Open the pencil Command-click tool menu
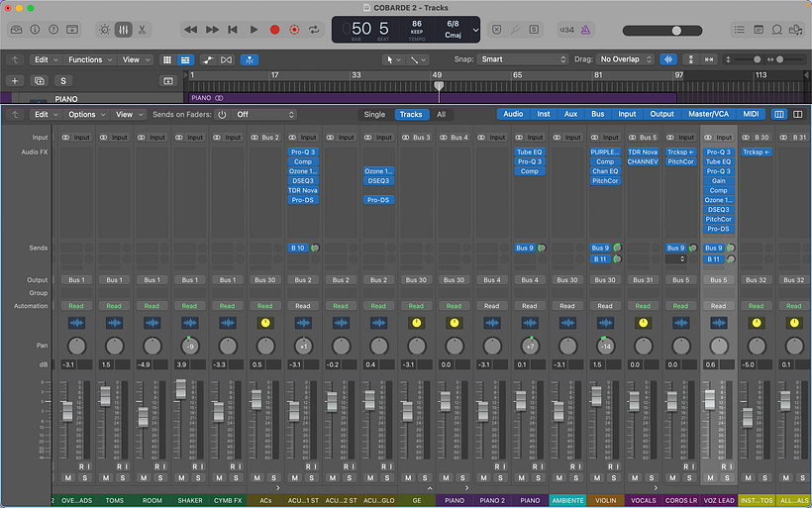 point(418,59)
